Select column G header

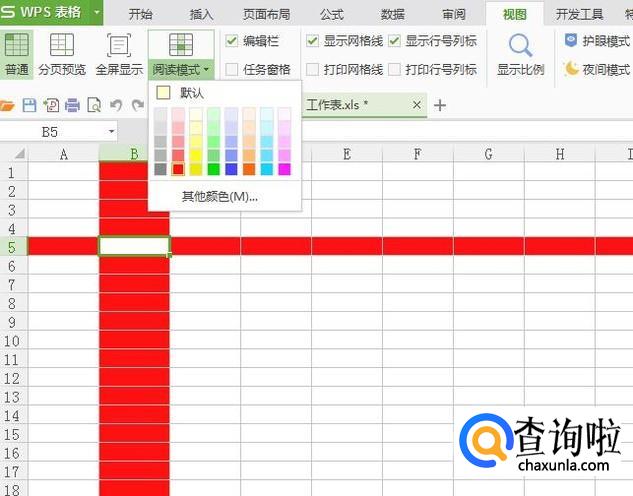[x=489, y=154]
